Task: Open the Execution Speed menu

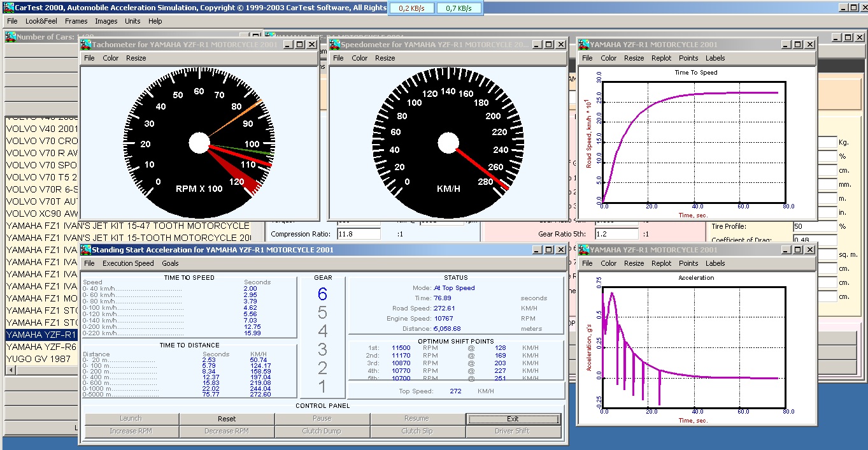Action: pos(128,263)
